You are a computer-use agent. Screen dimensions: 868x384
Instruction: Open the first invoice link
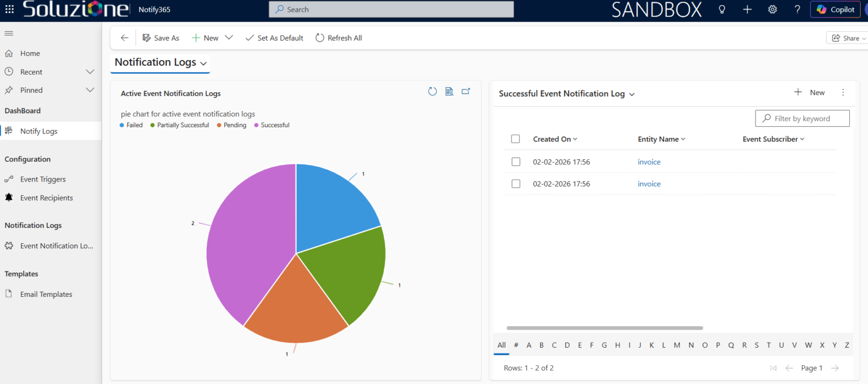649,162
